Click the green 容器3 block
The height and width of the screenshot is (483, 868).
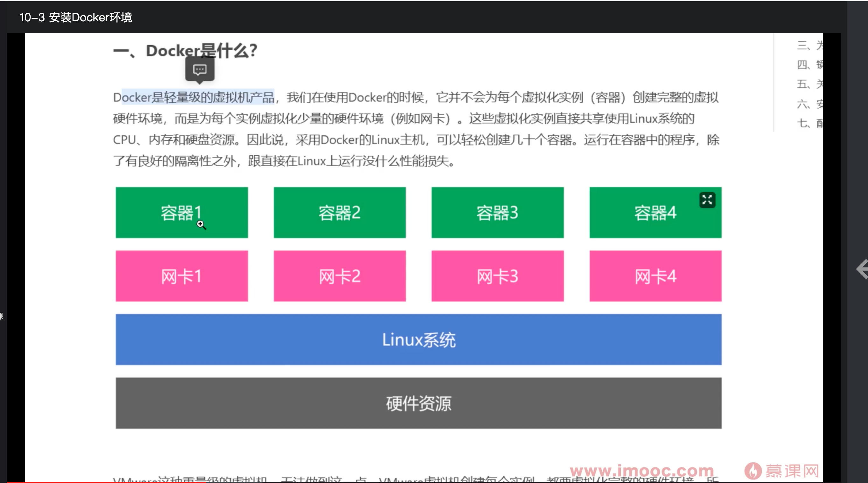pos(497,212)
